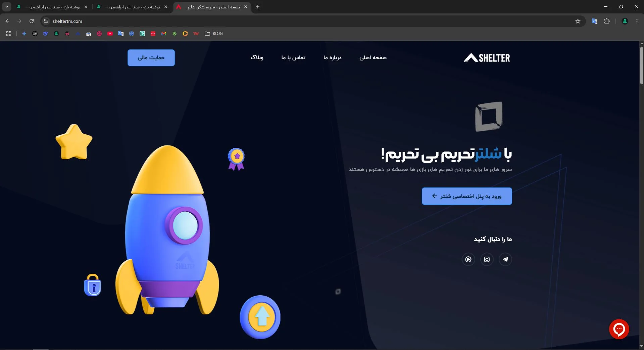The width and height of the screenshot is (644, 350).
Task: Open the DeepSeek whale bookmark
Action: (x=46, y=34)
